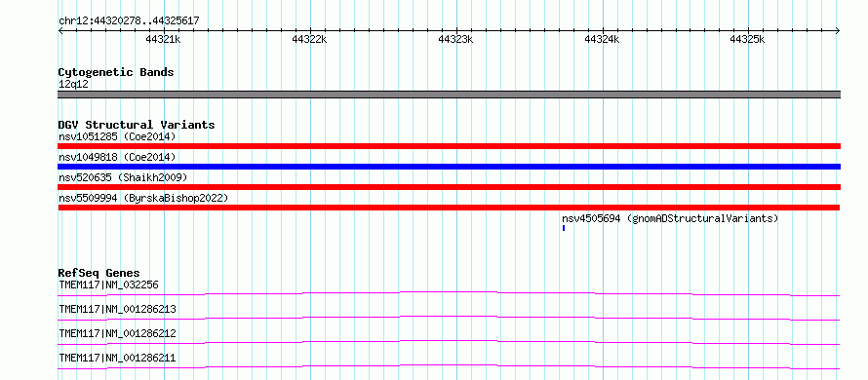
Task: Click the 12q12 band label
Action: (73, 84)
